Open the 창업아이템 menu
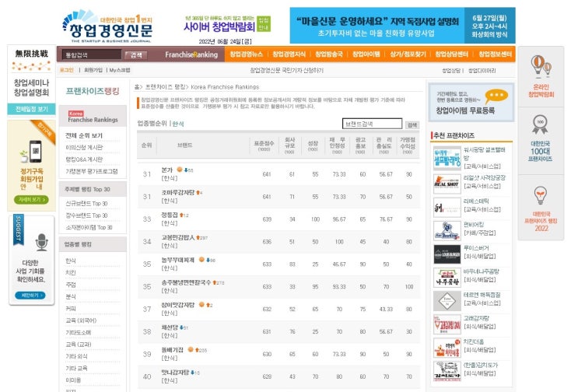Viewport: 578px width, 392px height. click(366, 54)
